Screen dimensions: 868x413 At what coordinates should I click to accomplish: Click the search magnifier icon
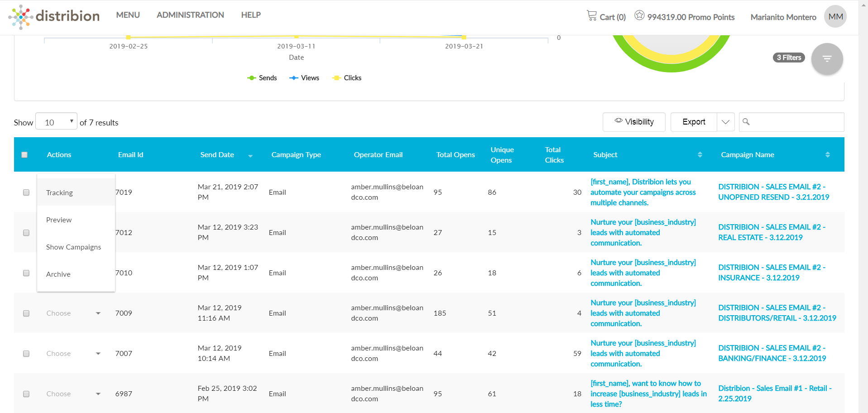click(x=746, y=122)
